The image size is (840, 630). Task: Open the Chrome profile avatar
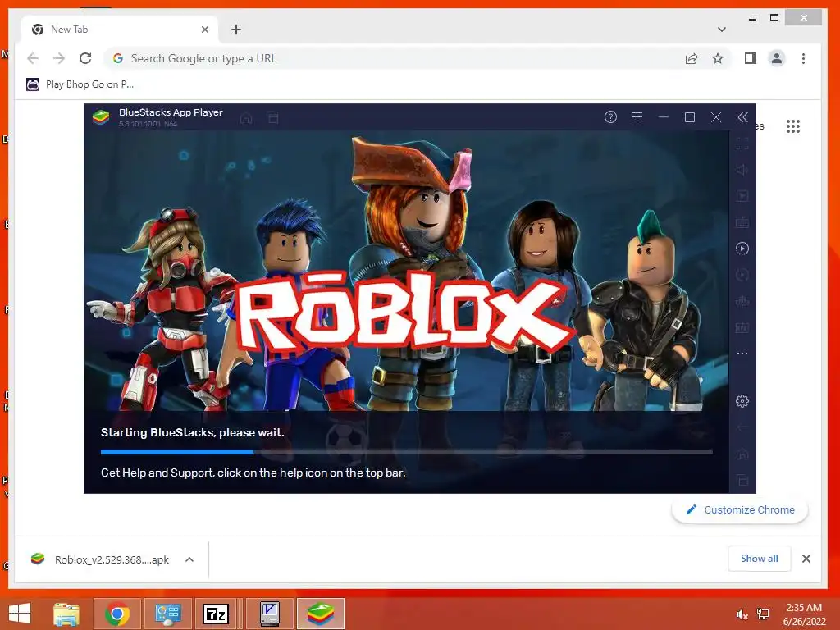pyautogui.click(x=777, y=58)
